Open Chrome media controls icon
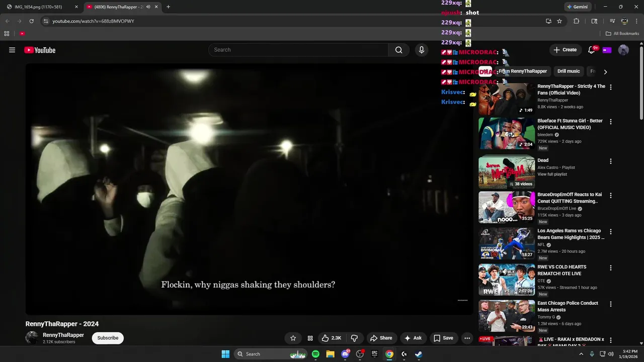Screen dimensions: 644x362 tap(612, 21)
